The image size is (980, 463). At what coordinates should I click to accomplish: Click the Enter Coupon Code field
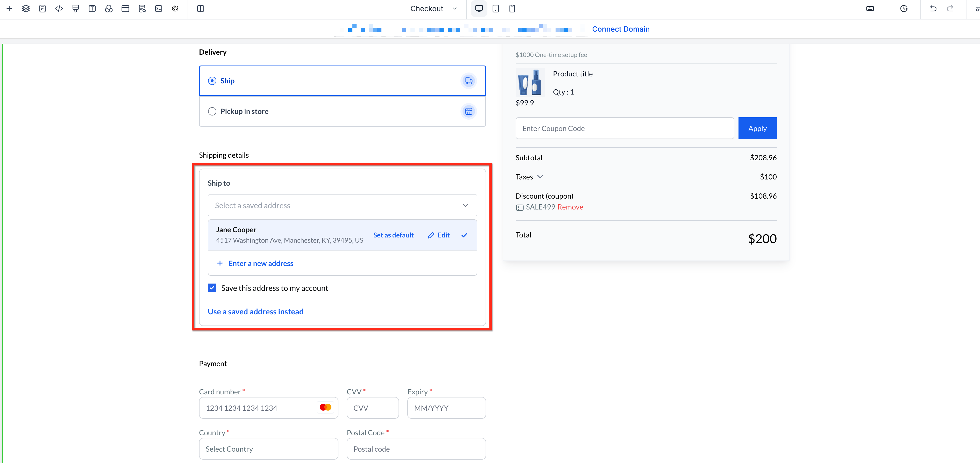pyautogui.click(x=625, y=128)
